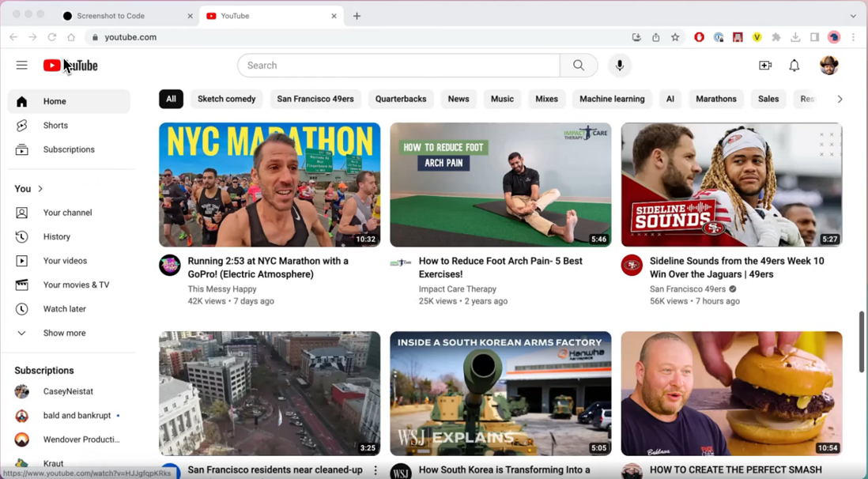Screen dimensions: 868x479
Task: Select the Mixes chip
Action: pos(546,99)
